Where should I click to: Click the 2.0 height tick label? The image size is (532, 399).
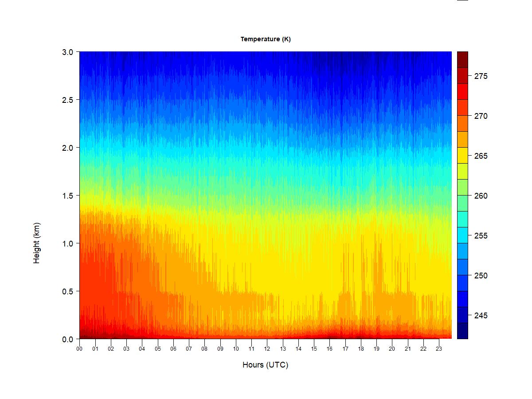point(67,148)
